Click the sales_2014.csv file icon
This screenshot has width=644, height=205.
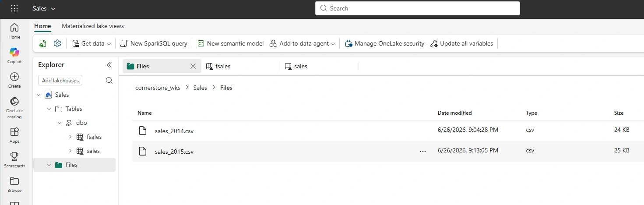coord(142,130)
